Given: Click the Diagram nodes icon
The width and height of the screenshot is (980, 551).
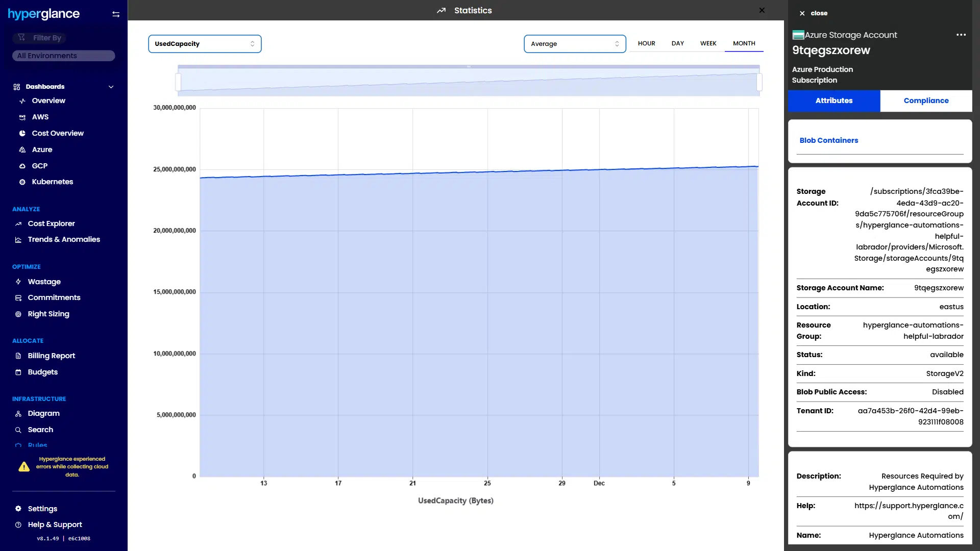Looking at the screenshot, I should pyautogui.click(x=18, y=414).
